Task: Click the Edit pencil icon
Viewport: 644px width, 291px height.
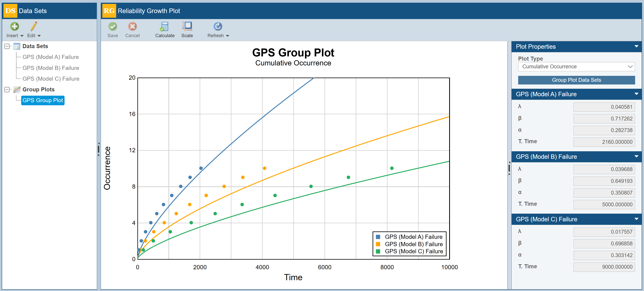Action: pyautogui.click(x=34, y=27)
